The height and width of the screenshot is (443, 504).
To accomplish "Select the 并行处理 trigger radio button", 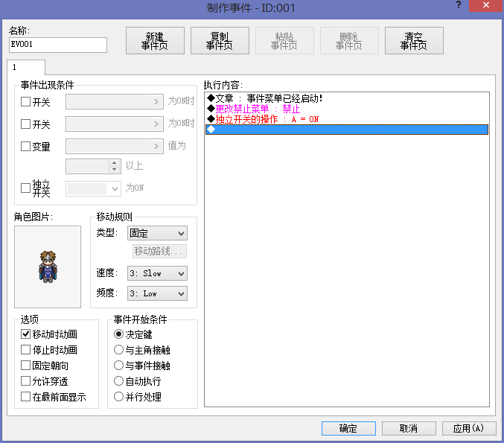I will pos(118,396).
